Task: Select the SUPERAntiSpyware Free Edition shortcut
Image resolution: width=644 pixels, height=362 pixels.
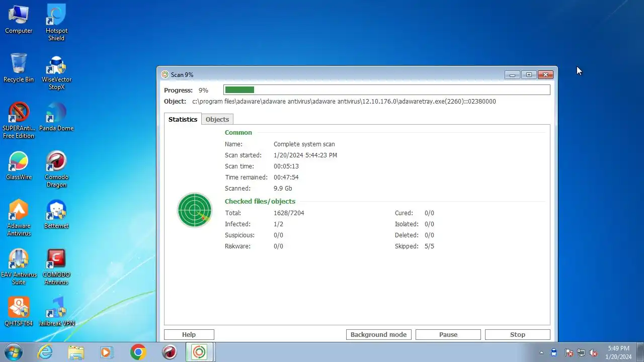Action: point(19,121)
